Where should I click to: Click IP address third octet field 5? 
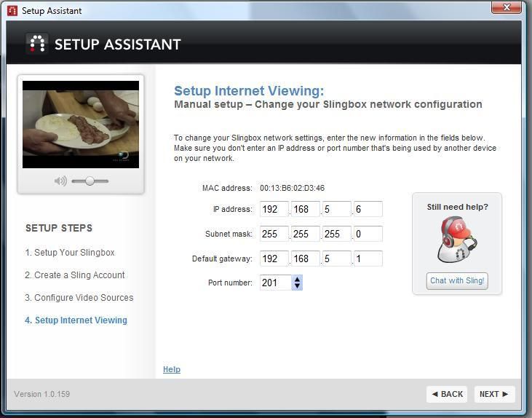tap(336, 209)
